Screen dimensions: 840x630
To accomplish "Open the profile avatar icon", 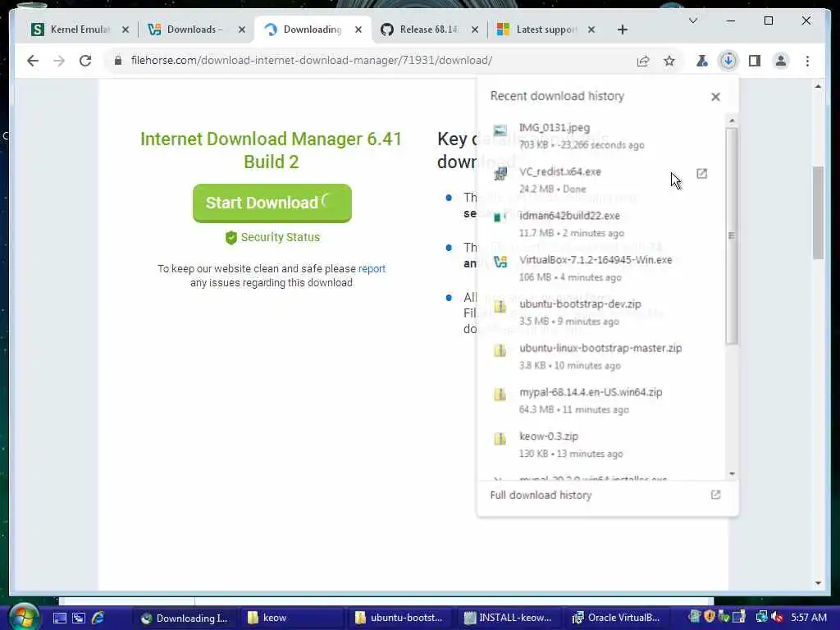I will pos(781,61).
